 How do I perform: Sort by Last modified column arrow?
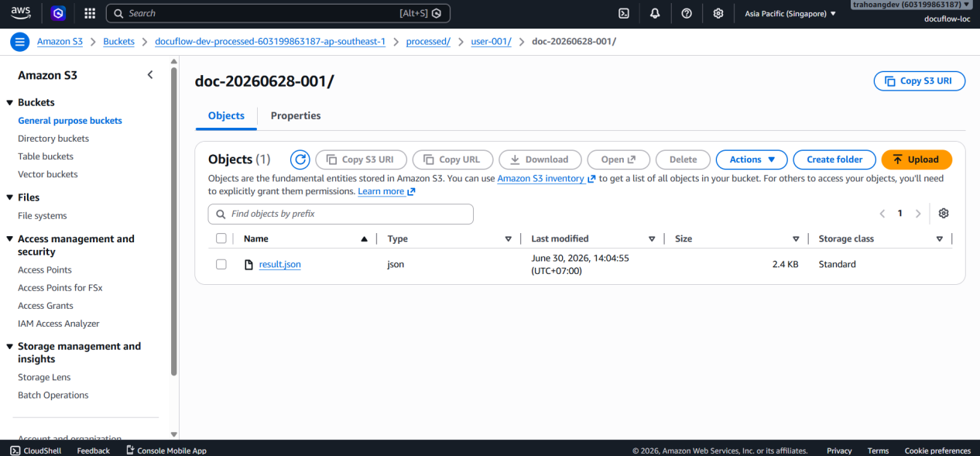point(652,239)
